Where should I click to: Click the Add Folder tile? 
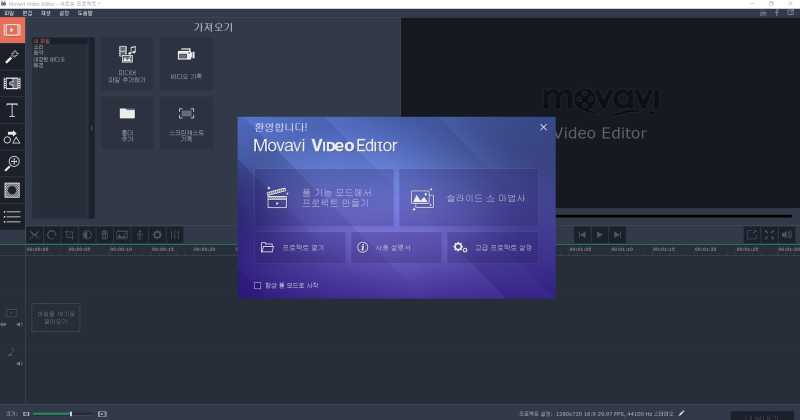point(127,123)
